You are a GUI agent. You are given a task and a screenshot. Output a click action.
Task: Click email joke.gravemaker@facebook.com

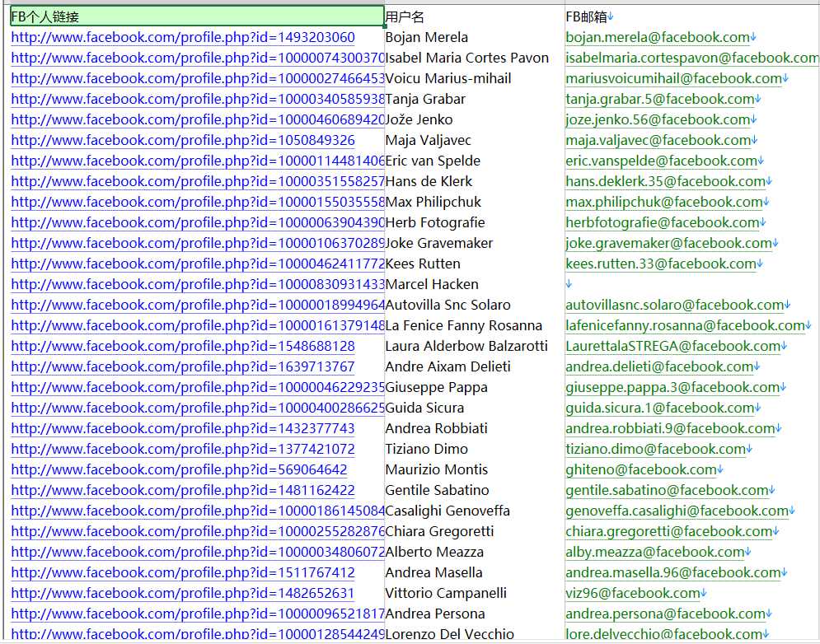(669, 243)
